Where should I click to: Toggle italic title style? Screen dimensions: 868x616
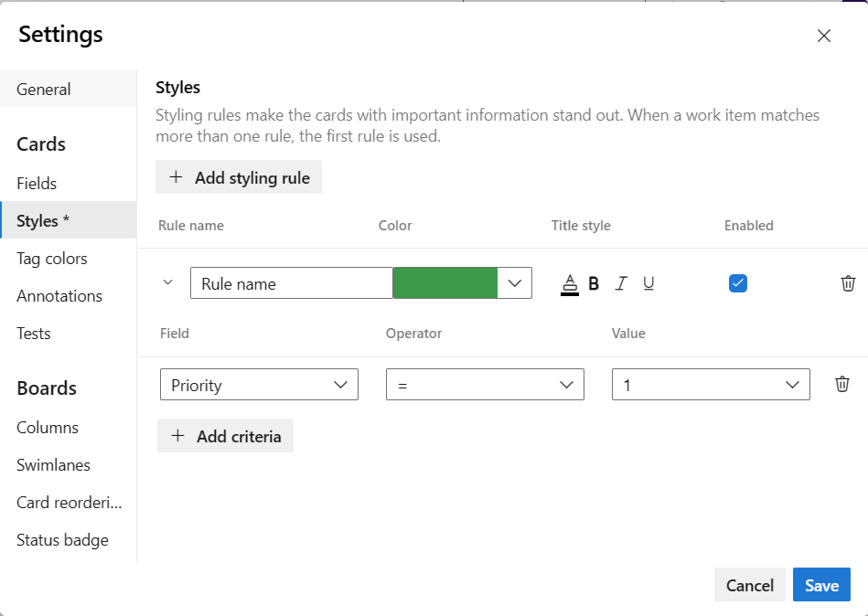tap(621, 283)
